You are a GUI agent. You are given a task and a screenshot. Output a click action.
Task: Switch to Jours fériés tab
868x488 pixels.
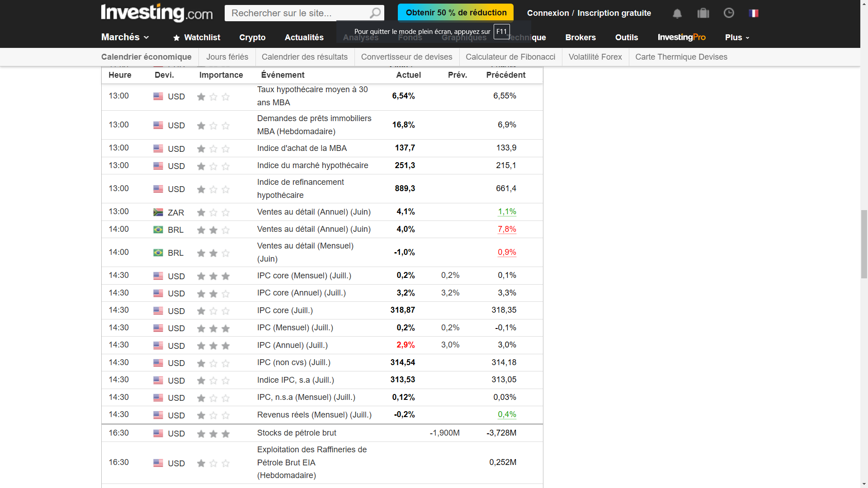(227, 57)
